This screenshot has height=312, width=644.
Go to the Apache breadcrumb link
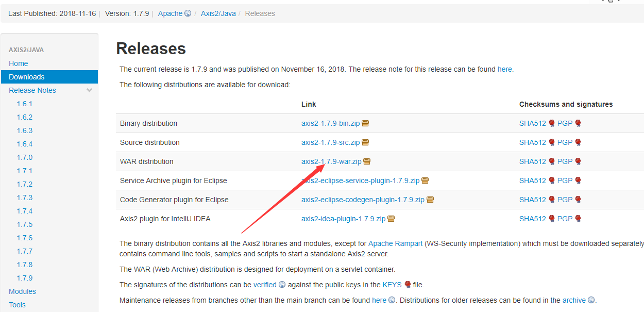click(x=171, y=13)
